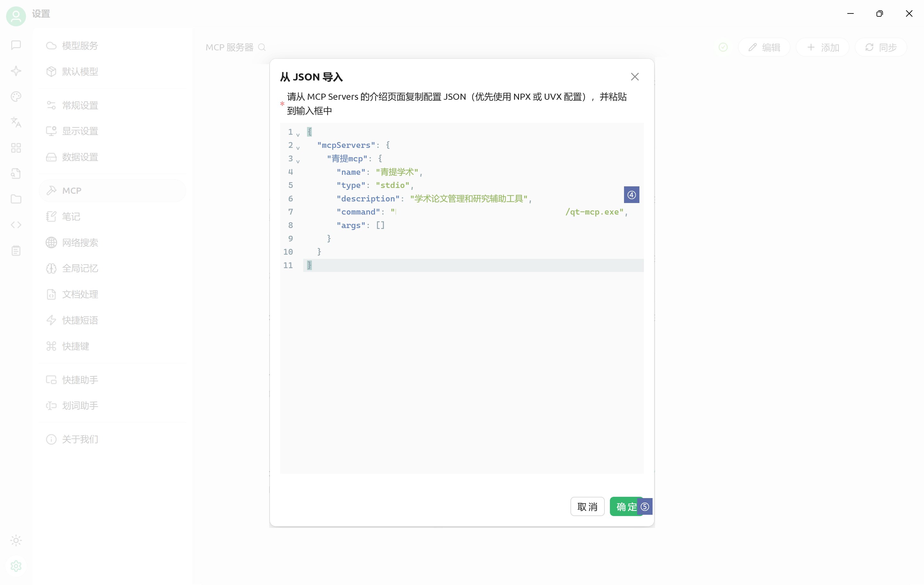Open the knowledge base sidebar icon
Viewport: 924px width, 585px height.
click(x=16, y=174)
